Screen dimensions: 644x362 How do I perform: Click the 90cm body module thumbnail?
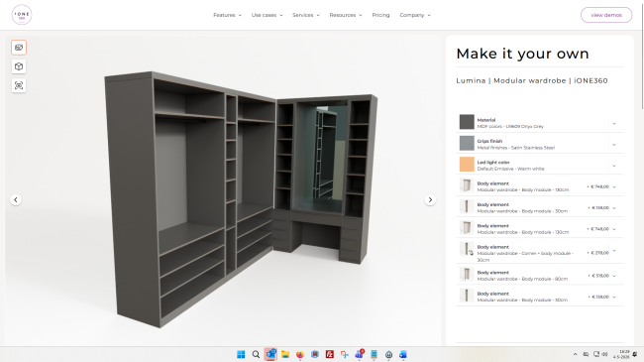[467, 274]
